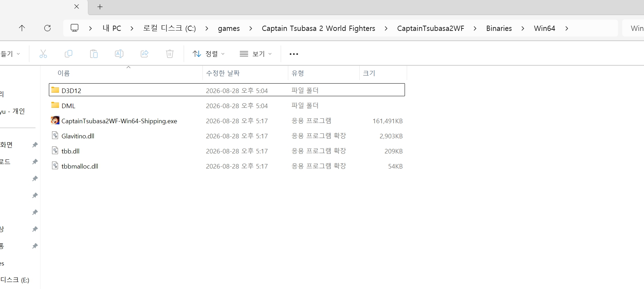The image size is (644, 289).
Task: Navigate to Captain Tsubasa 2 World Fighters breadcrumb
Action: click(318, 28)
